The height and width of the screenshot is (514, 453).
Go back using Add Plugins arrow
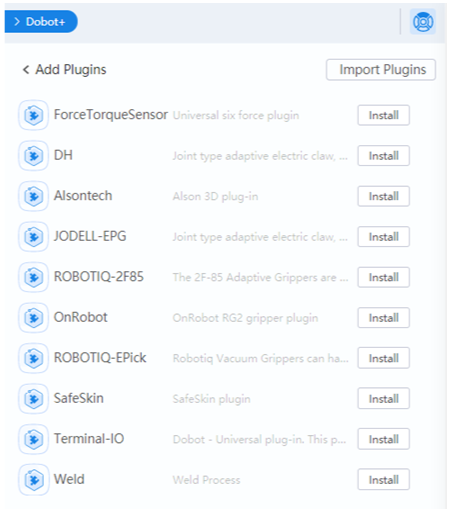tap(26, 70)
